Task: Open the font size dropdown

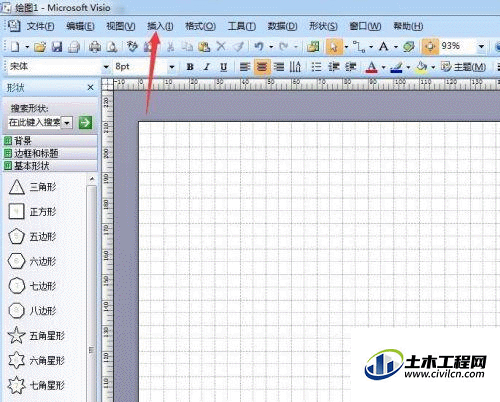Action: pos(172,67)
